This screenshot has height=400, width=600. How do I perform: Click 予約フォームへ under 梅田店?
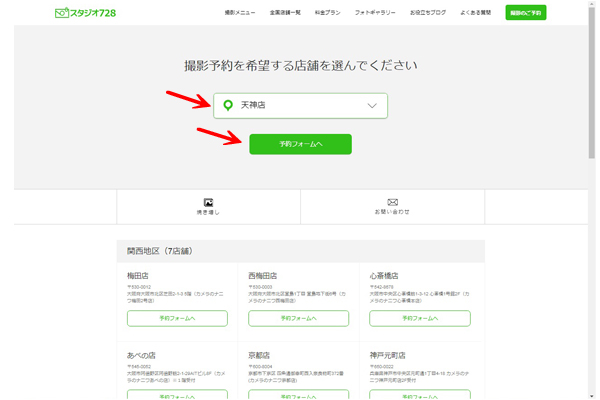(x=177, y=318)
